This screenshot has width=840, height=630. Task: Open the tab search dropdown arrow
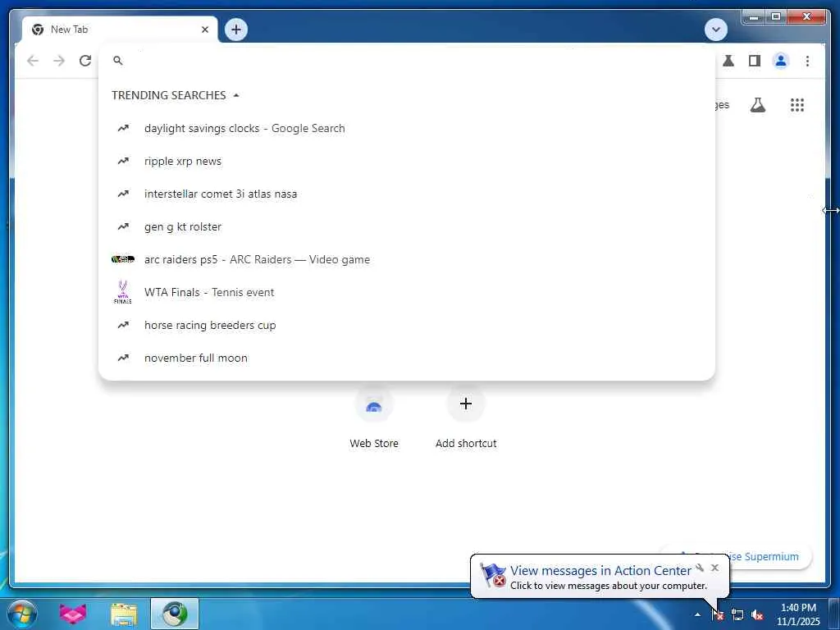[715, 30]
